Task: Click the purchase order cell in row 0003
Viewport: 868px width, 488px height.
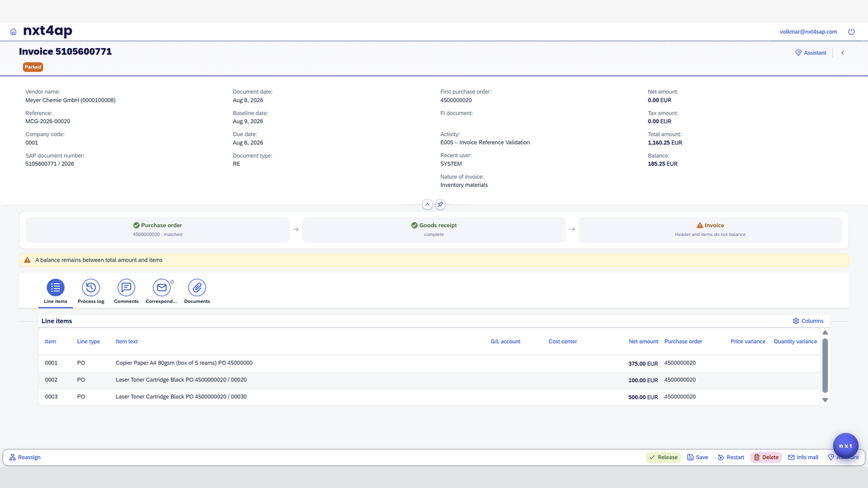Action: pos(680,397)
